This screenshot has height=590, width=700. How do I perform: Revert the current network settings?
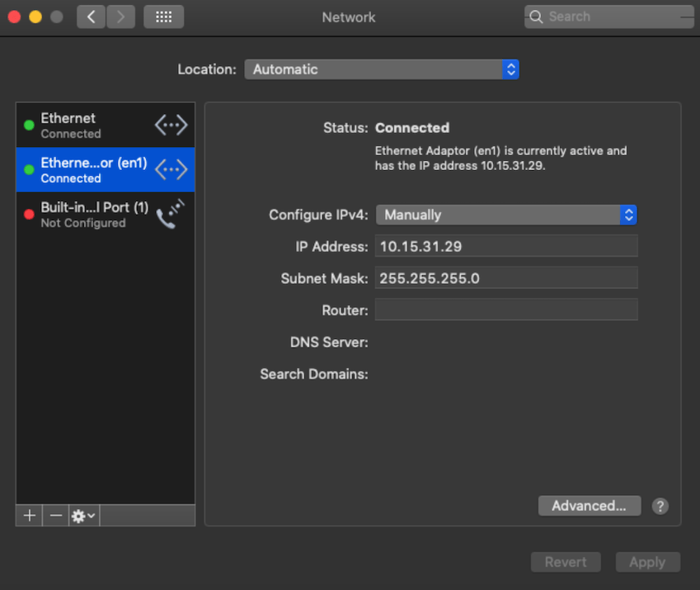[566, 562]
